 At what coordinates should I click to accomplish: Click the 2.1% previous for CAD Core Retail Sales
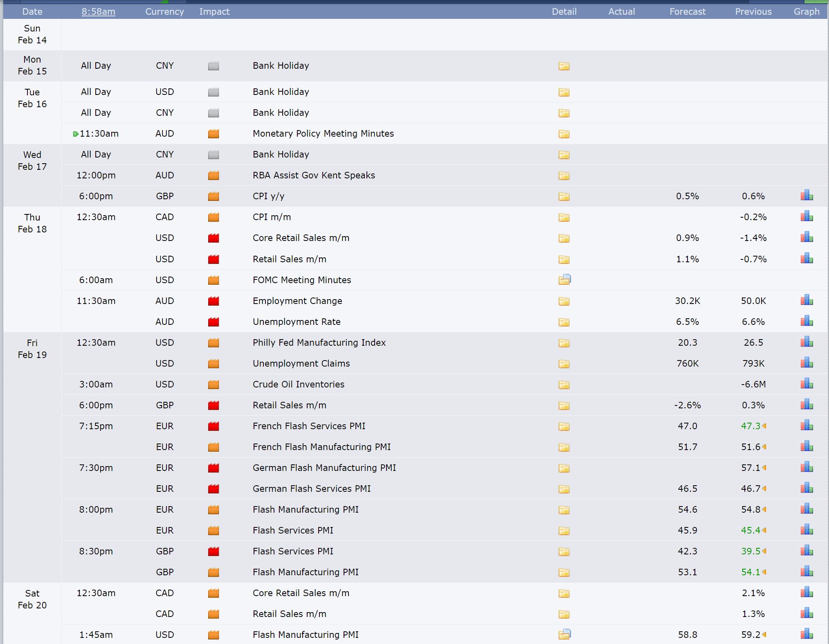point(753,593)
